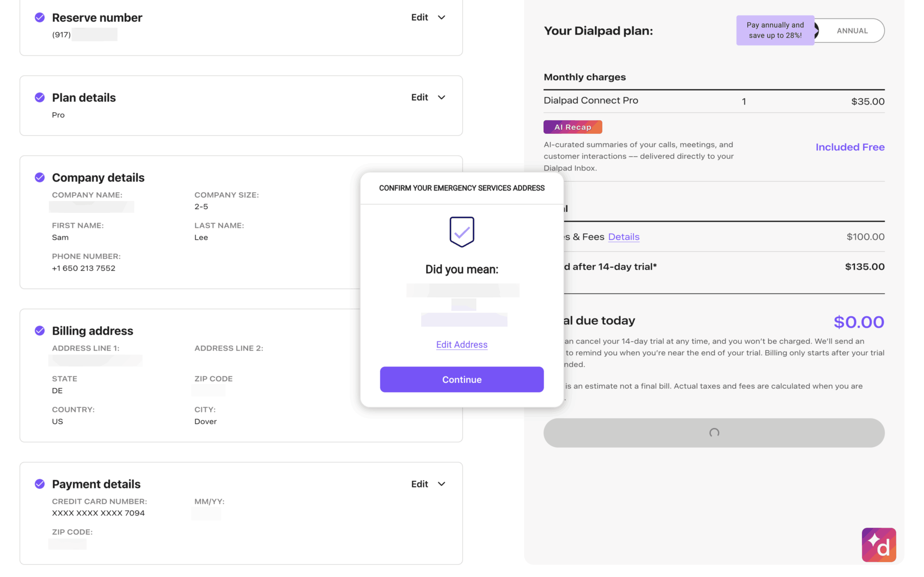Edit the Plan details section
924x577 pixels.
(419, 97)
